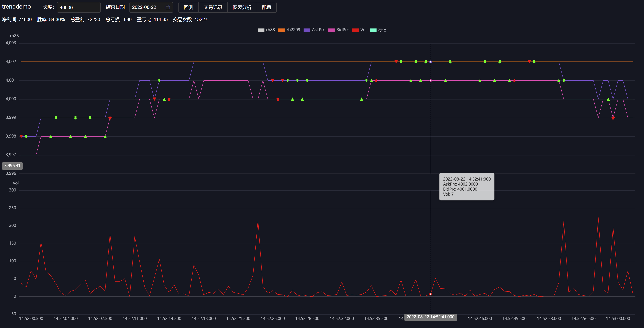Toggle rb2209 series in legend
Viewport: 644px width, 328px height.
pos(289,30)
